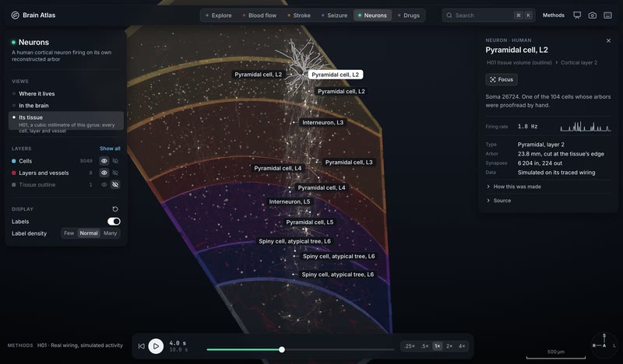The width and height of the screenshot is (623, 364).
Task: Open keyboard shortcuts icon
Action: [x=607, y=15]
